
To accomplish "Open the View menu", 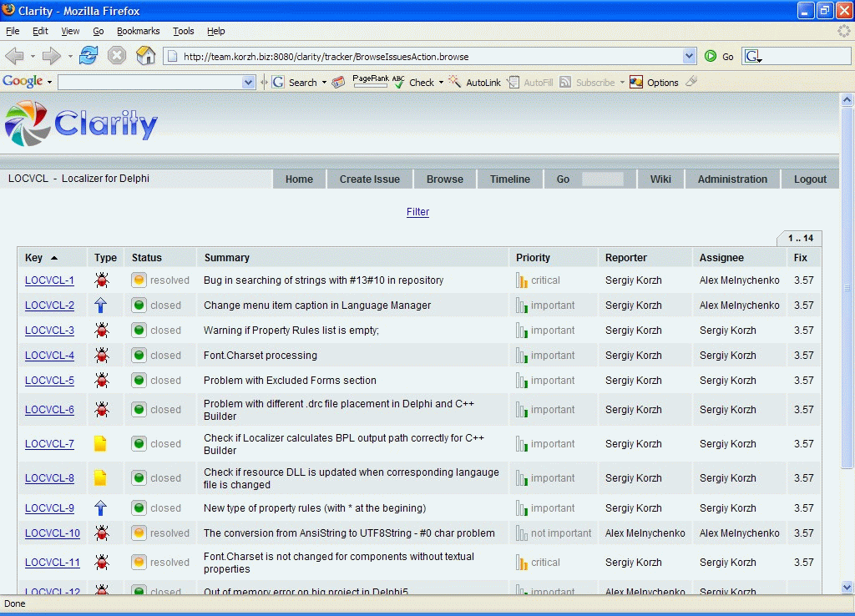I will click(70, 31).
